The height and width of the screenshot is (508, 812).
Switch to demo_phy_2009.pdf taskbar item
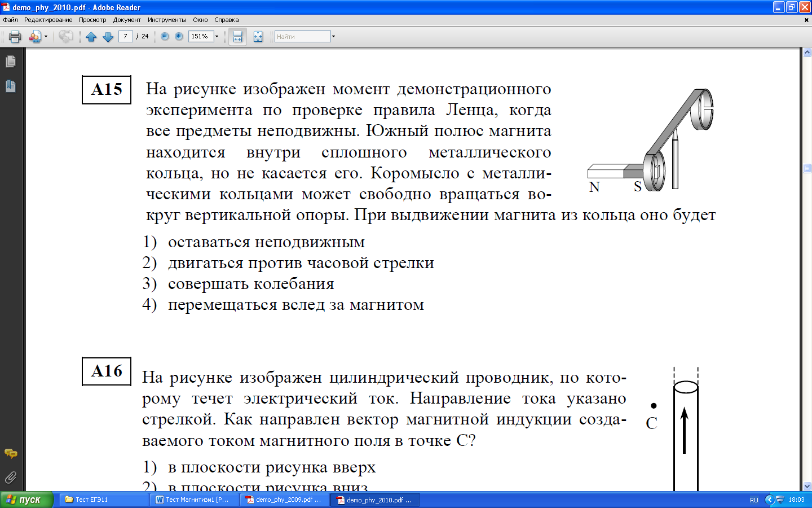pos(285,500)
